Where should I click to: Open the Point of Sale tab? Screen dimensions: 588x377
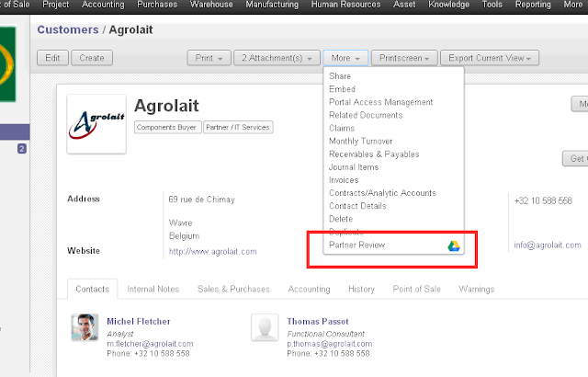416,289
